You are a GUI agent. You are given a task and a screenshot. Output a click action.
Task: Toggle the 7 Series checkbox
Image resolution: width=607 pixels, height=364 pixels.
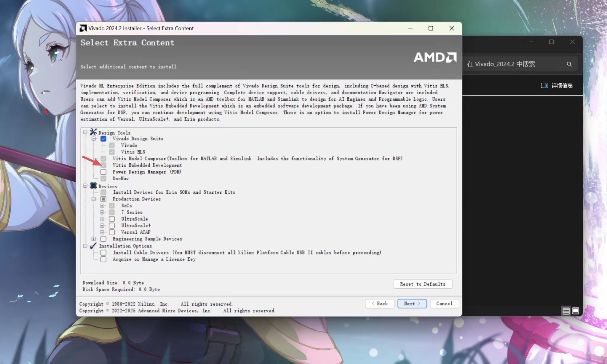112,212
